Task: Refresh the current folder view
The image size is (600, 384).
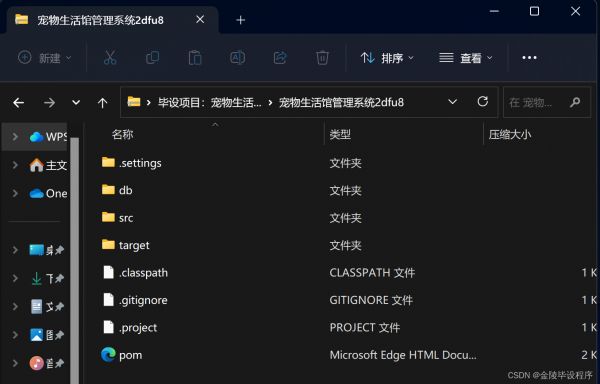Action: 483,102
